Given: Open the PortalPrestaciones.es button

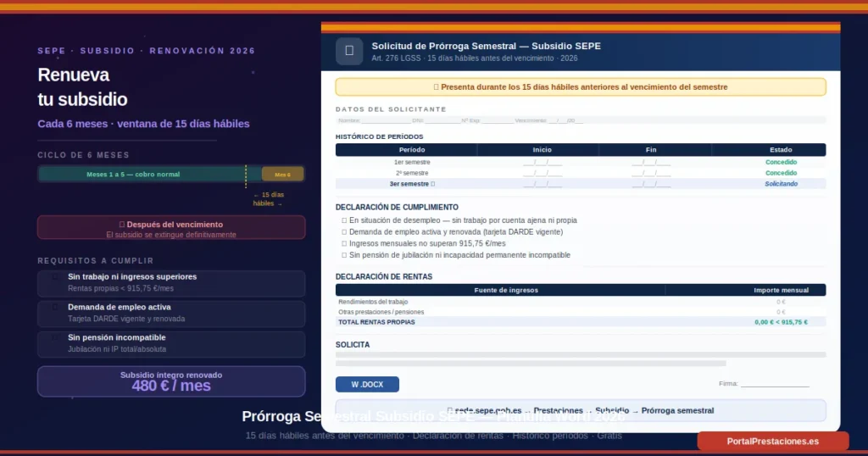Looking at the screenshot, I should (x=773, y=441).
